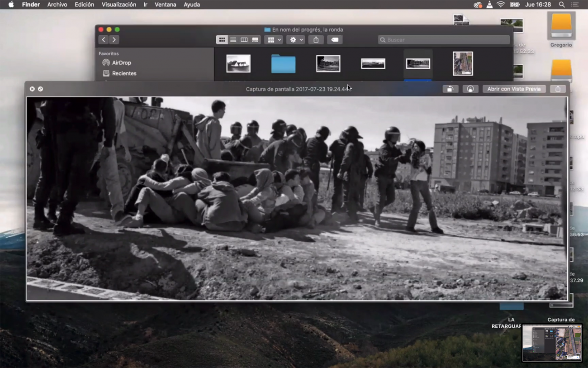This screenshot has height=368, width=588.
Task: Open the Finder group-by dropdown
Action: [274, 40]
